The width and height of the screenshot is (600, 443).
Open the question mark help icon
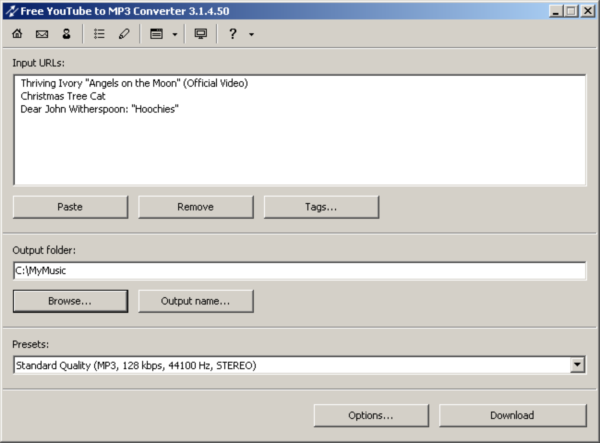click(232, 34)
